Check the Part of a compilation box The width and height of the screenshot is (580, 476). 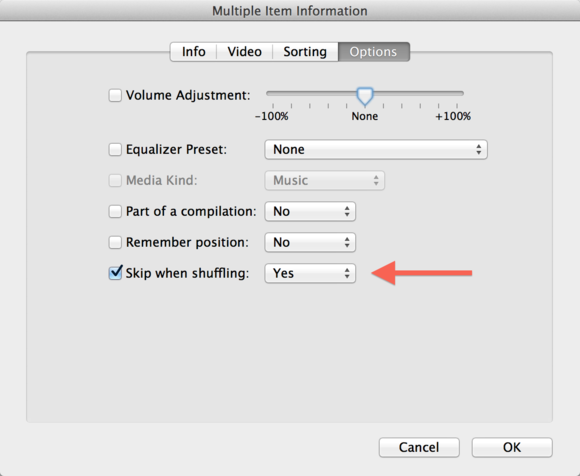click(115, 211)
